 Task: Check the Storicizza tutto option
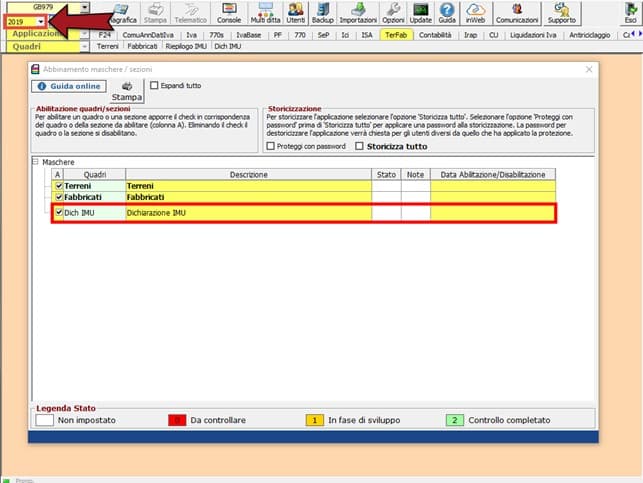(x=359, y=146)
